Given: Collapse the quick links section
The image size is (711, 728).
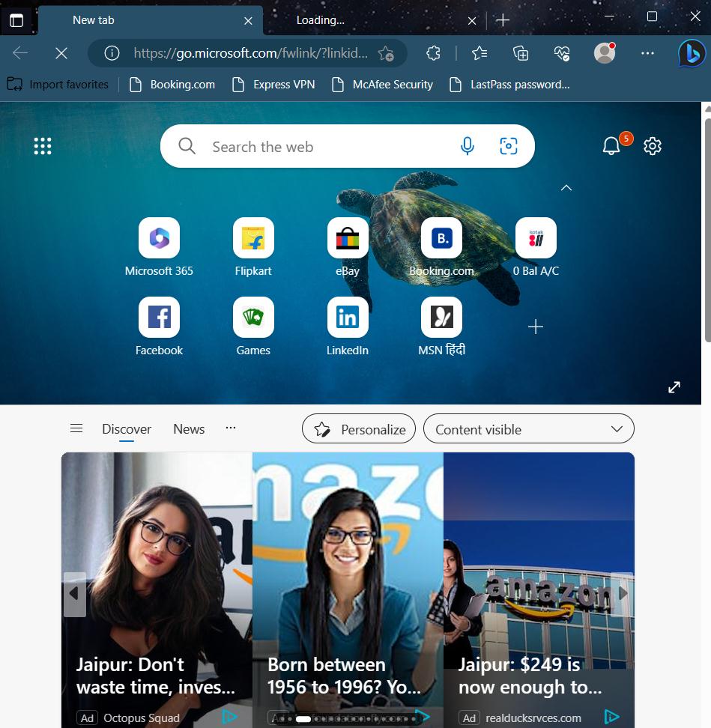Looking at the screenshot, I should [x=566, y=188].
